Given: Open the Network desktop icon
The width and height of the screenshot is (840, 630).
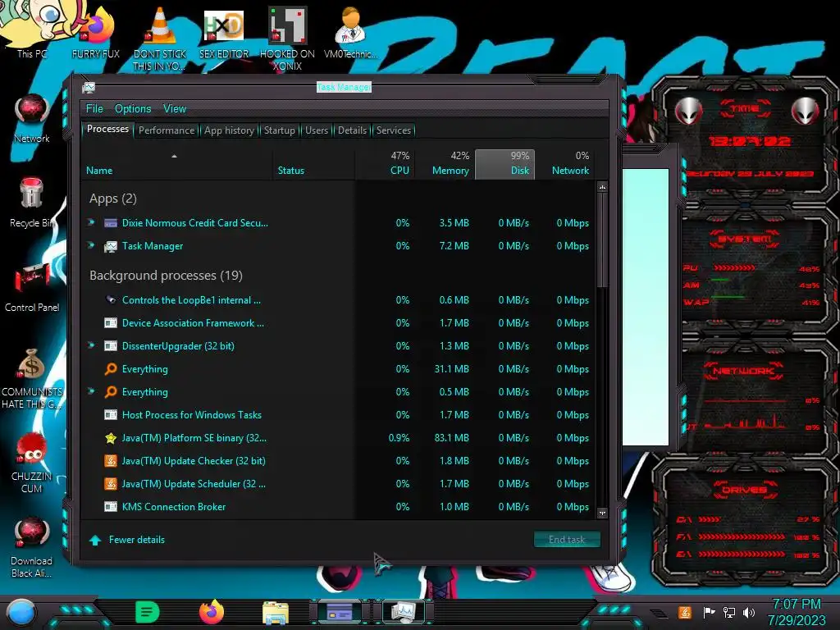Looking at the screenshot, I should tap(32, 119).
